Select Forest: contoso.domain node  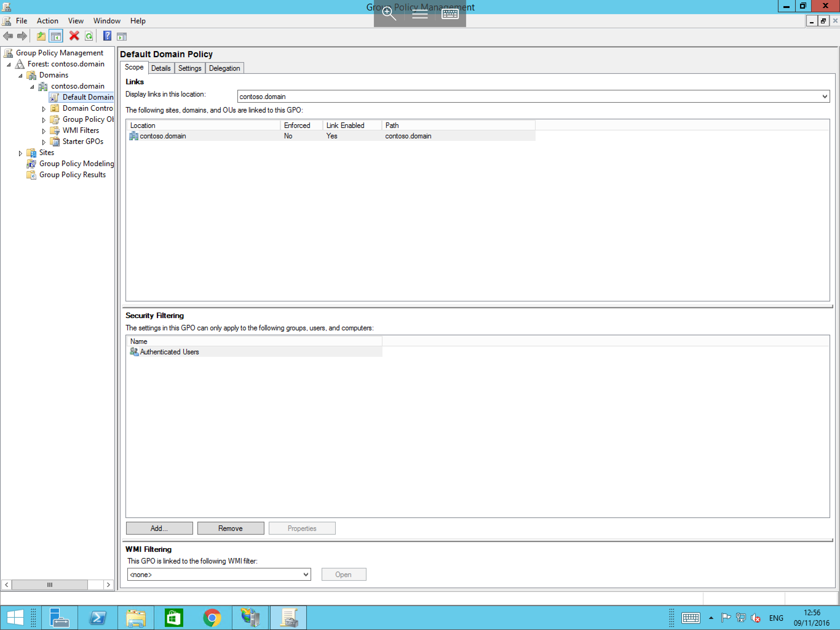coord(66,64)
